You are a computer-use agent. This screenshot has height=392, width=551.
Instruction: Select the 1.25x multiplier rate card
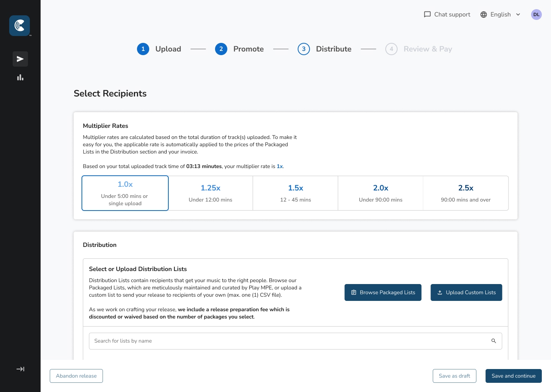point(210,193)
